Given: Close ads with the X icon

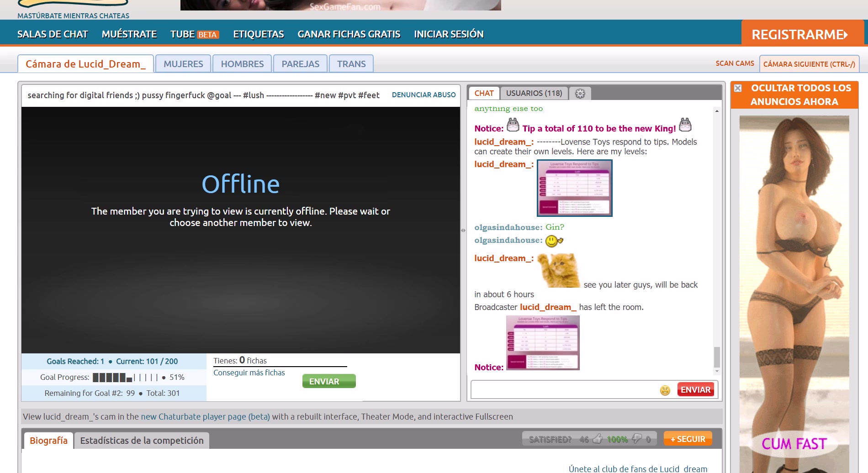Looking at the screenshot, I should (x=738, y=88).
